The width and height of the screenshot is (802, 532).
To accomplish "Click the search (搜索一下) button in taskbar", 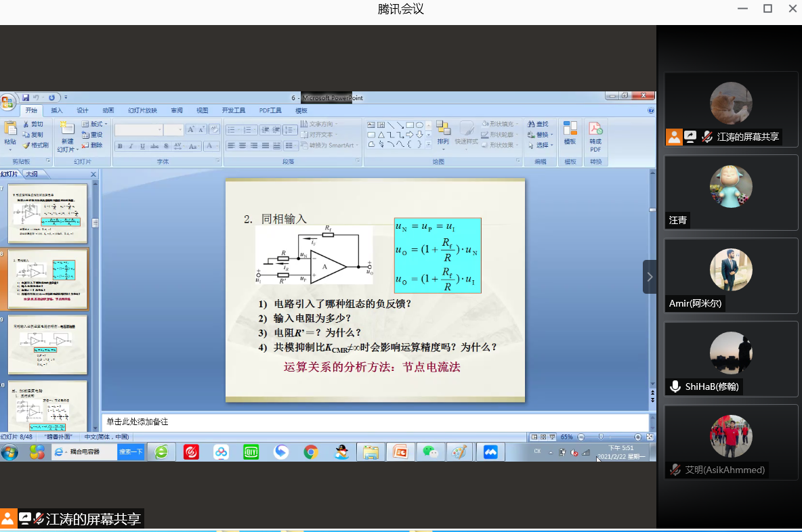I will pyautogui.click(x=131, y=452).
